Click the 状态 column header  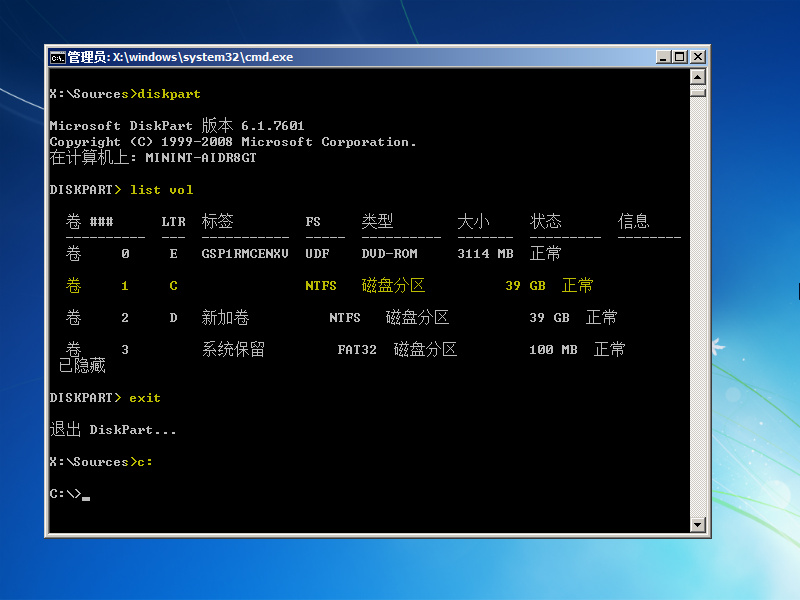(545, 221)
